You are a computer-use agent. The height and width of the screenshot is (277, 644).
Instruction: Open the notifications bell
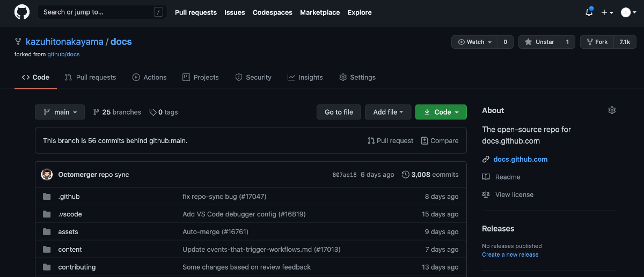coord(589,12)
